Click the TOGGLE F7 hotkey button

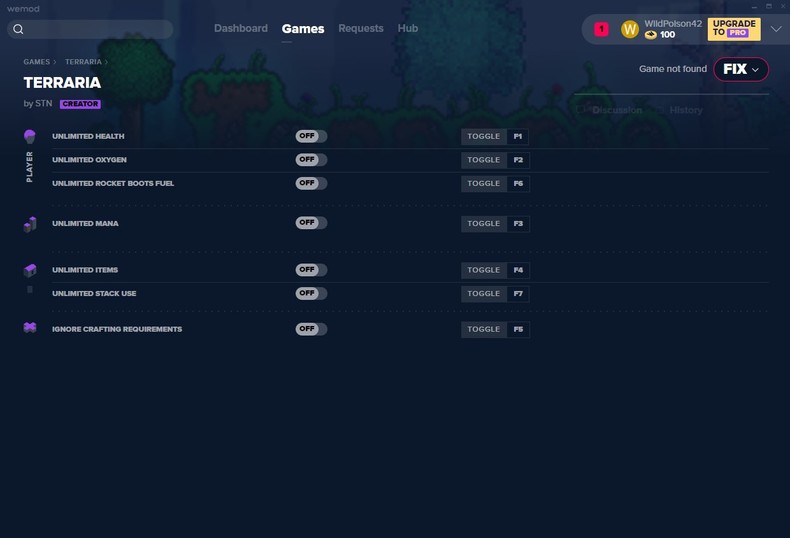(x=495, y=294)
